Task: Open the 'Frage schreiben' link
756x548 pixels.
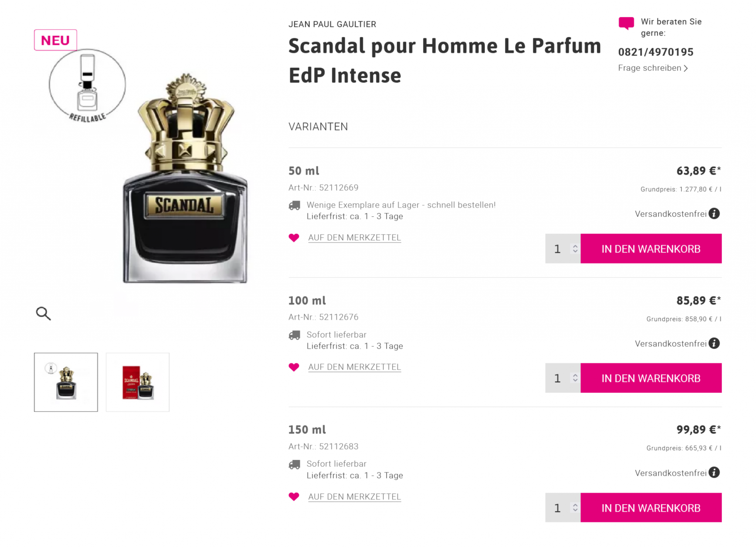Action: click(652, 68)
